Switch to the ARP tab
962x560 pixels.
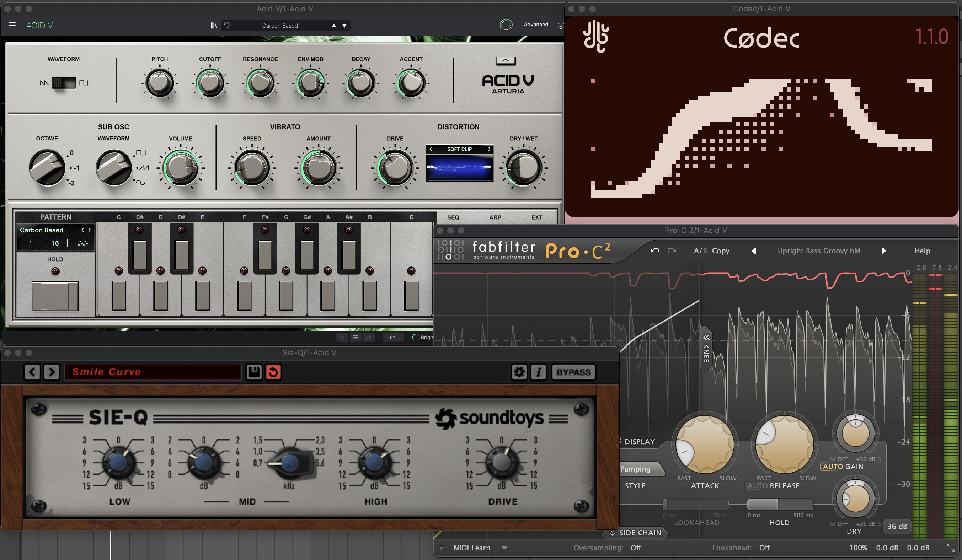(495, 217)
